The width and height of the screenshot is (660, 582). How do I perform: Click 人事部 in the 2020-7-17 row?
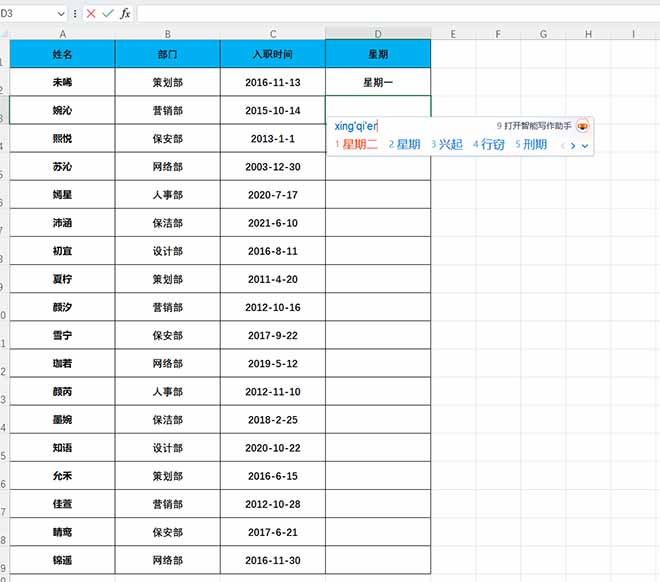pos(168,195)
